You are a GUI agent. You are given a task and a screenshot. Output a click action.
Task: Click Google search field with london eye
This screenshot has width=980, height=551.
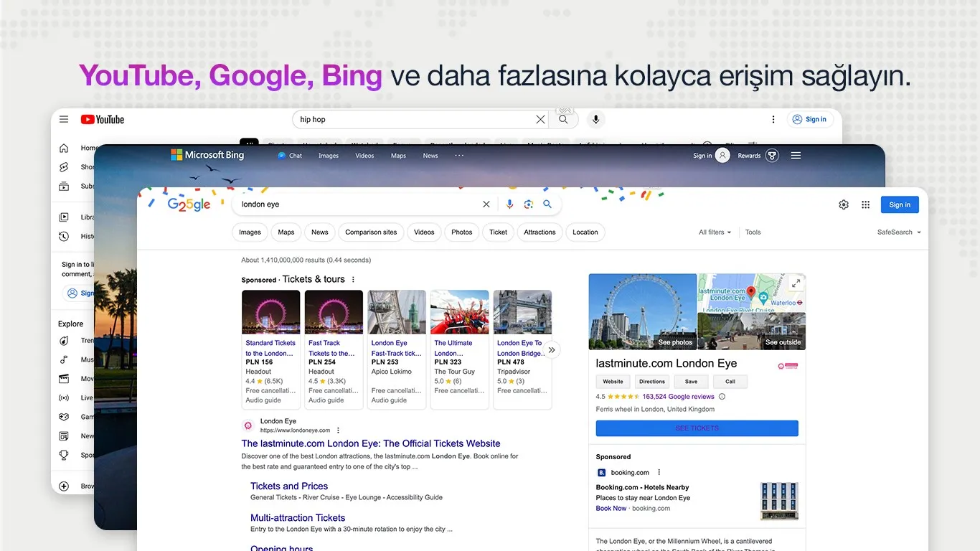pyautogui.click(x=355, y=204)
